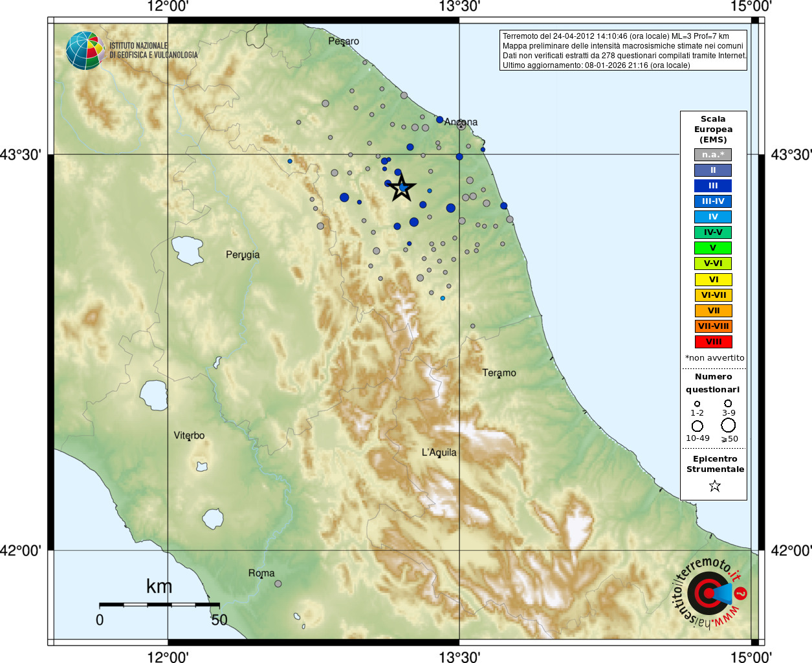Click the 3-9 questionnaires circle symbol
Viewport: 812px width, 663px height.
click(x=728, y=403)
